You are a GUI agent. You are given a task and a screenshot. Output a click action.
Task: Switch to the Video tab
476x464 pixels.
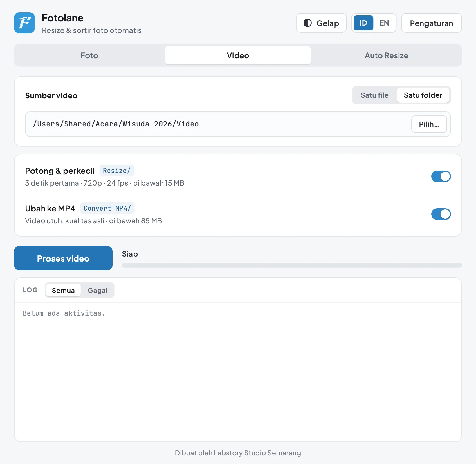[238, 55]
